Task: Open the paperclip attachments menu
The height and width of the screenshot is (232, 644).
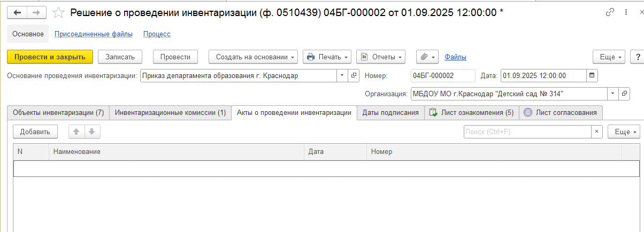Action: click(x=427, y=57)
